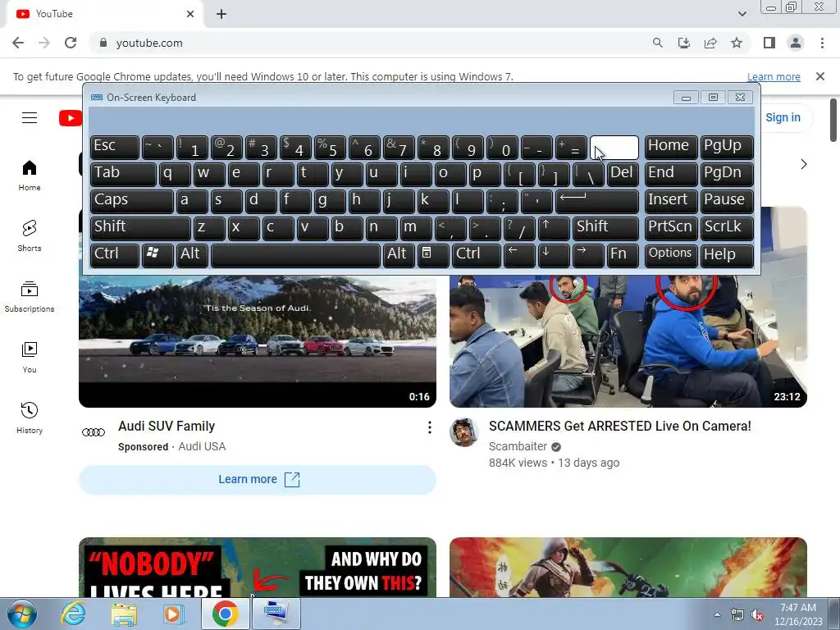Open Options on On-Screen Keyboard

coord(671,255)
